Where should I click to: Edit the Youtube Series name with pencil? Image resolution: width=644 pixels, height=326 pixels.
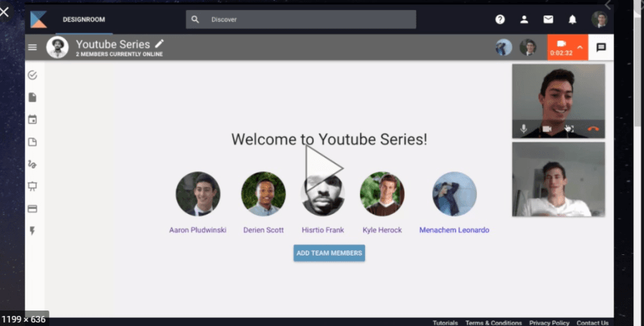pos(159,44)
